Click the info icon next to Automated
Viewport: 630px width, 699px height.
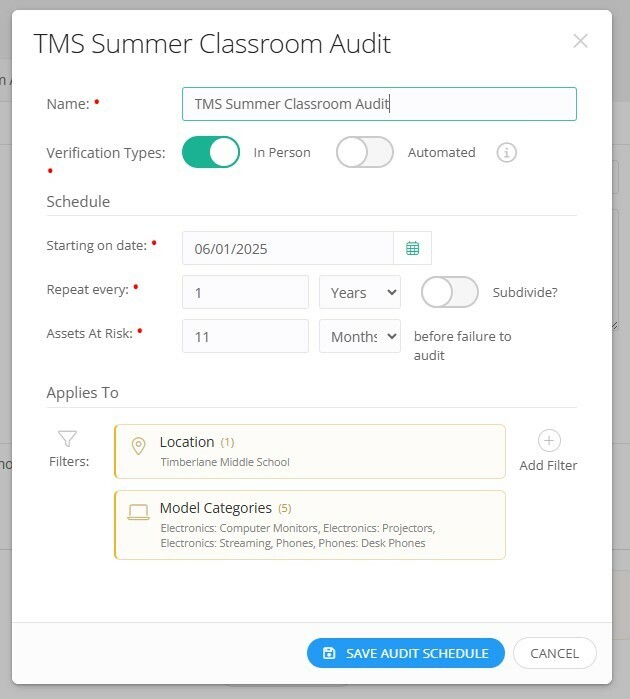pyautogui.click(x=506, y=153)
